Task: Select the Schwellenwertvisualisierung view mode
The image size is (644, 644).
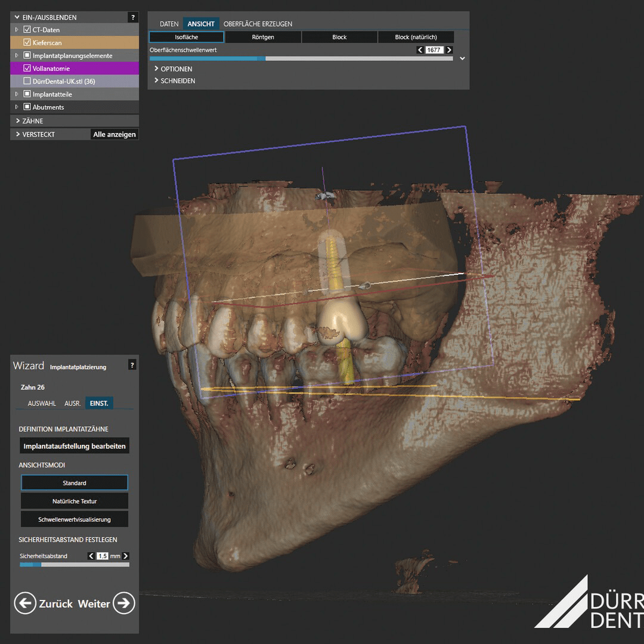Action: 74,519
